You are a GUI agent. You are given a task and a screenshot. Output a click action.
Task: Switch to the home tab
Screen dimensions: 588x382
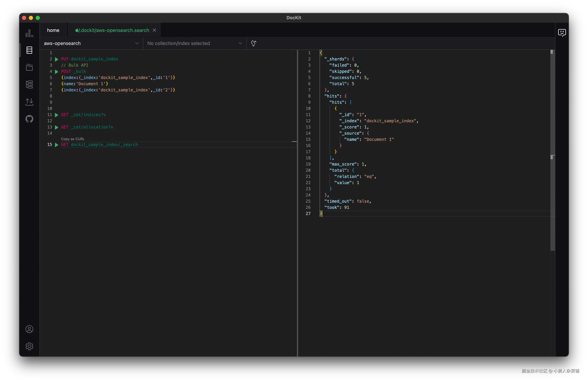coord(53,30)
